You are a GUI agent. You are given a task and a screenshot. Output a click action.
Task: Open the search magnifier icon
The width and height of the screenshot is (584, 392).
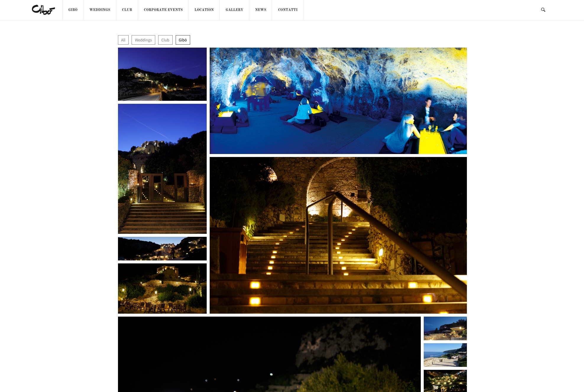(543, 10)
